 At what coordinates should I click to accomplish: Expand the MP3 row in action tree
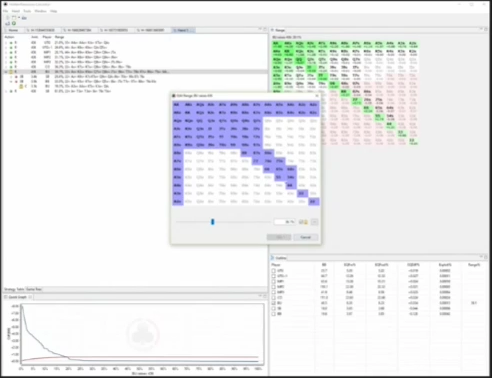point(6,62)
